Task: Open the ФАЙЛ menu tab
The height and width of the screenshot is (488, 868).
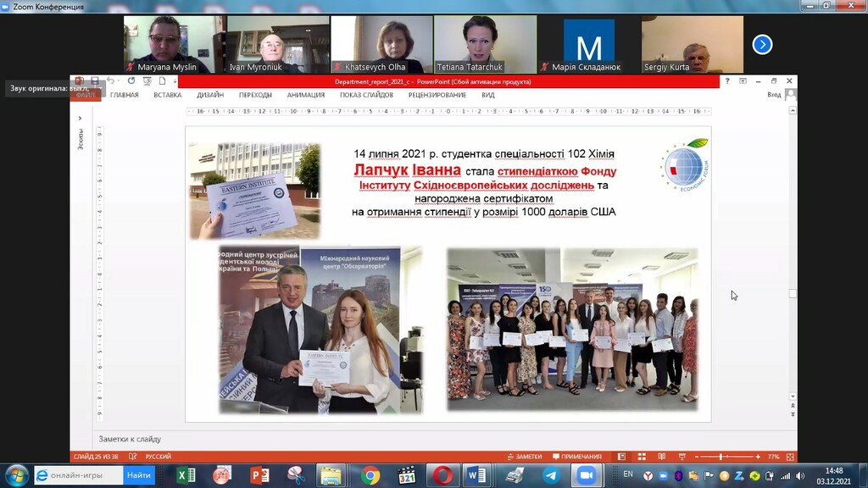Action: pyautogui.click(x=86, y=95)
